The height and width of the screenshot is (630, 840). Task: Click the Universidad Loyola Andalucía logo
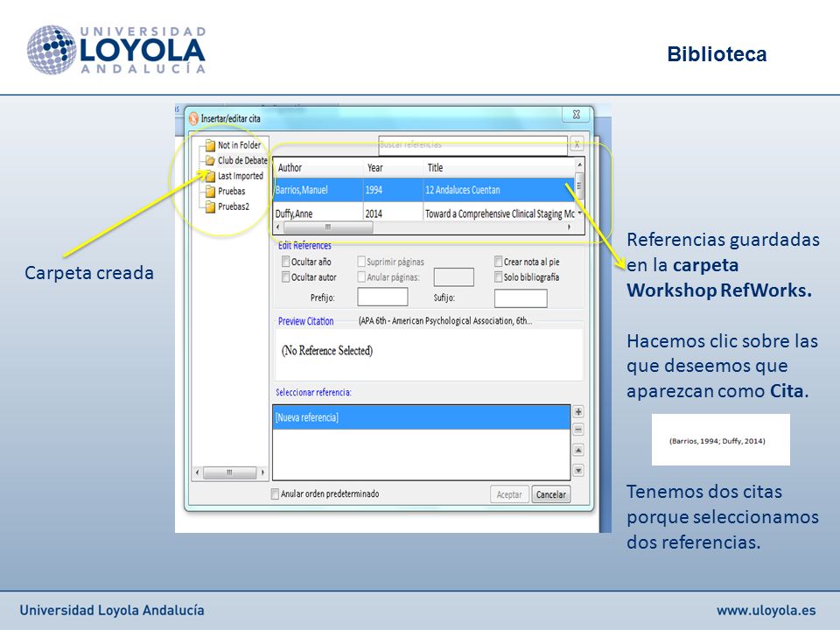pos(116,50)
